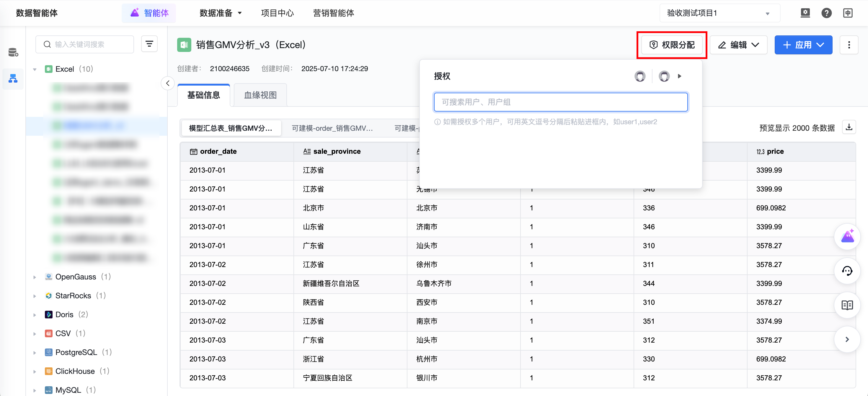The image size is (868, 396).
Task: Open the documentation book icon
Action: (847, 305)
